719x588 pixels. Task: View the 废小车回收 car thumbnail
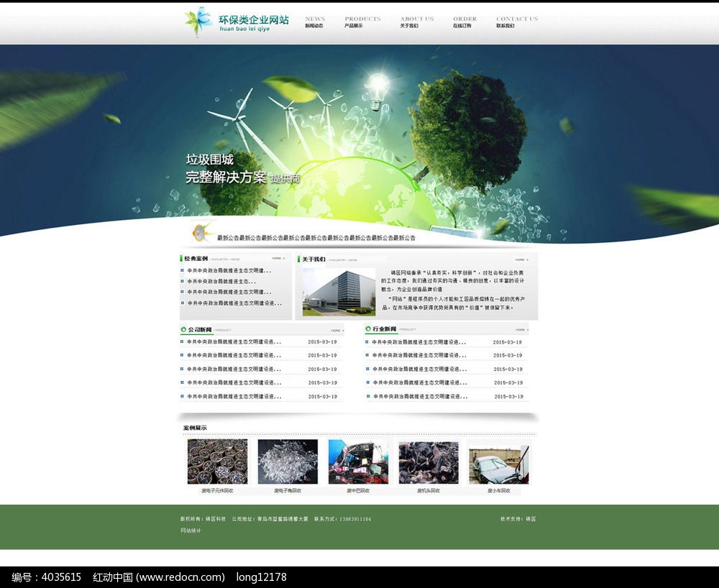coord(498,464)
